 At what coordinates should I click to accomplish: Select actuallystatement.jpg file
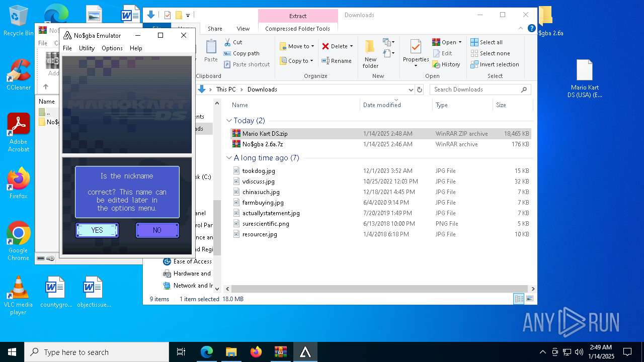click(x=381, y=213)
